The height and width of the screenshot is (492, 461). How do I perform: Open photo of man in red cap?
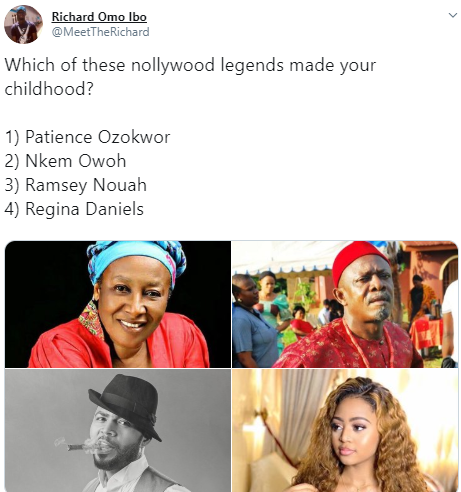click(x=345, y=304)
